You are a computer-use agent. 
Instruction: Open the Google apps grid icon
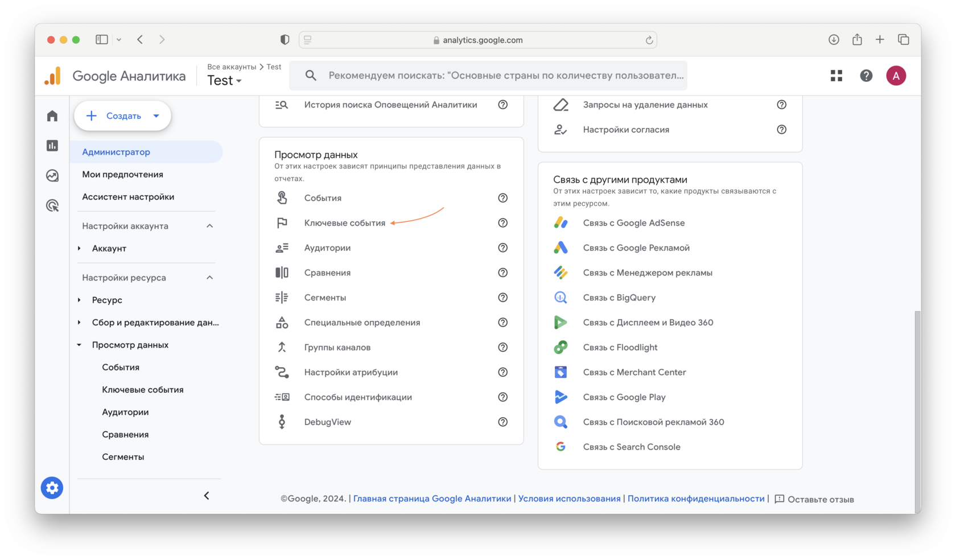tap(836, 76)
